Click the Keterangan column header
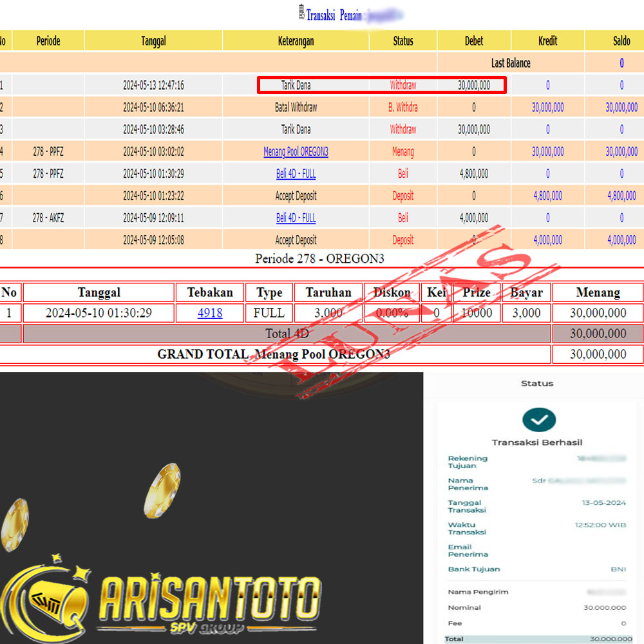The image size is (644, 644). pos(296,41)
